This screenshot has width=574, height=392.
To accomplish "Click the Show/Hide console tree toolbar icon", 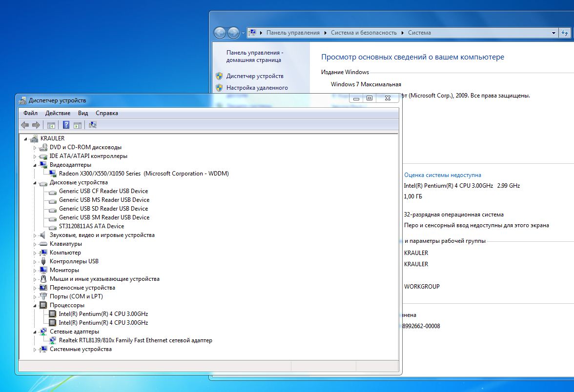I will tap(51, 125).
